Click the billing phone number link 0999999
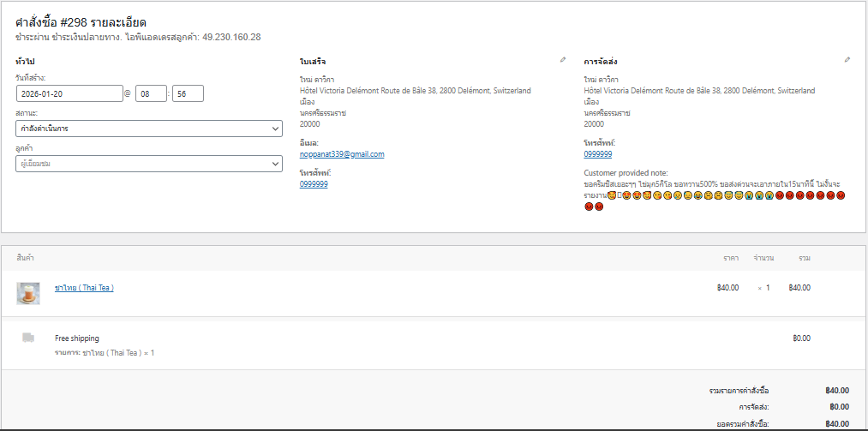Image resolution: width=868 pixels, height=431 pixels. [x=314, y=184]
